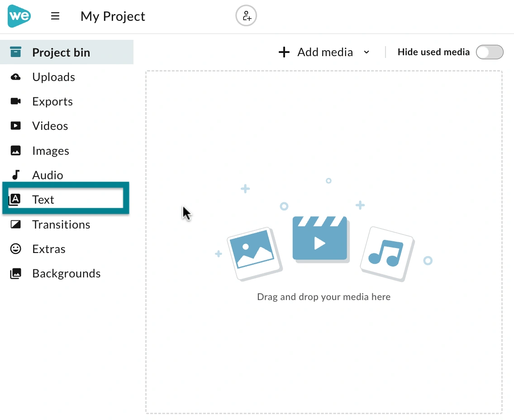Click the Hide used media label
Image resolution: width=514 pixels, height=420 pixels.
[433, 52]
